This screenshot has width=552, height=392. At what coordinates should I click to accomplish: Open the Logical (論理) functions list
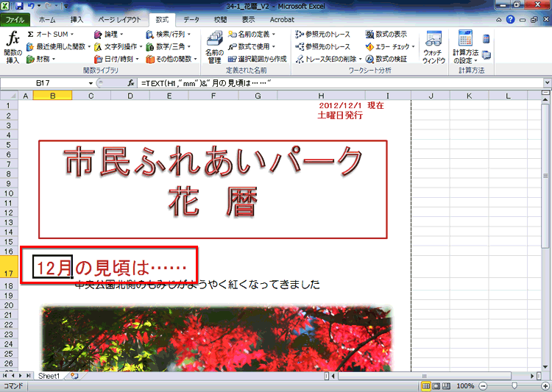tap(108, 34)
